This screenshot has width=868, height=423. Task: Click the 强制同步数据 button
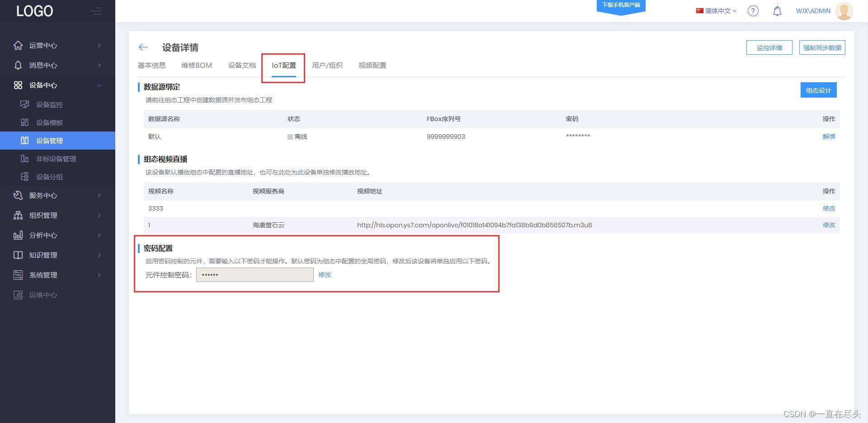[822, 47]
